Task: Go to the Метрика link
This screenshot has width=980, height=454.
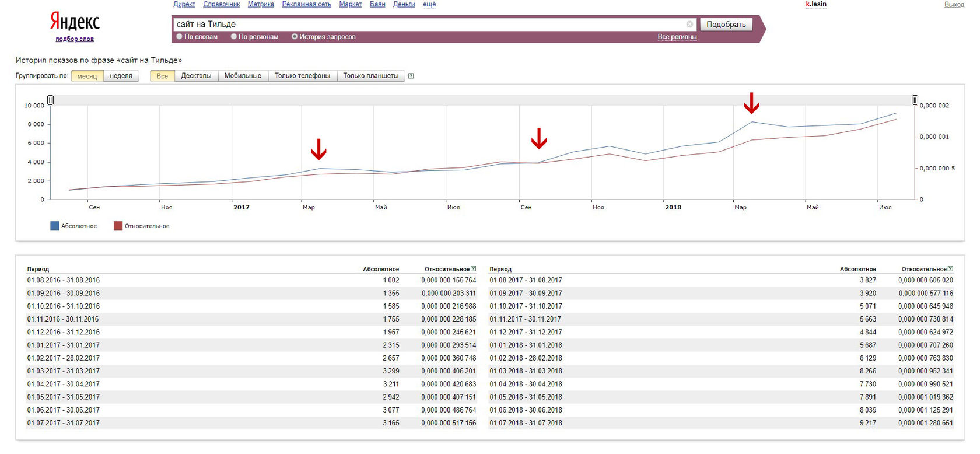Action: 261,4
